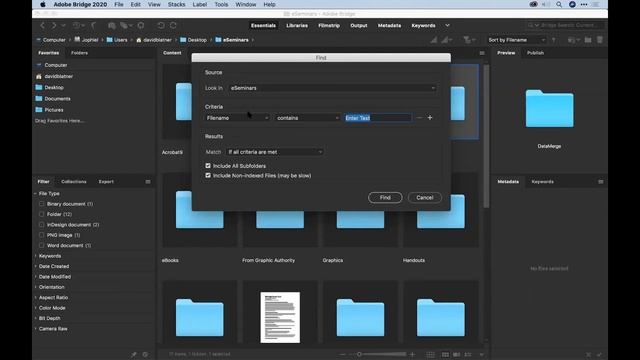
Task: Toggle ascending sort order arrow
Action: (554, 40)
